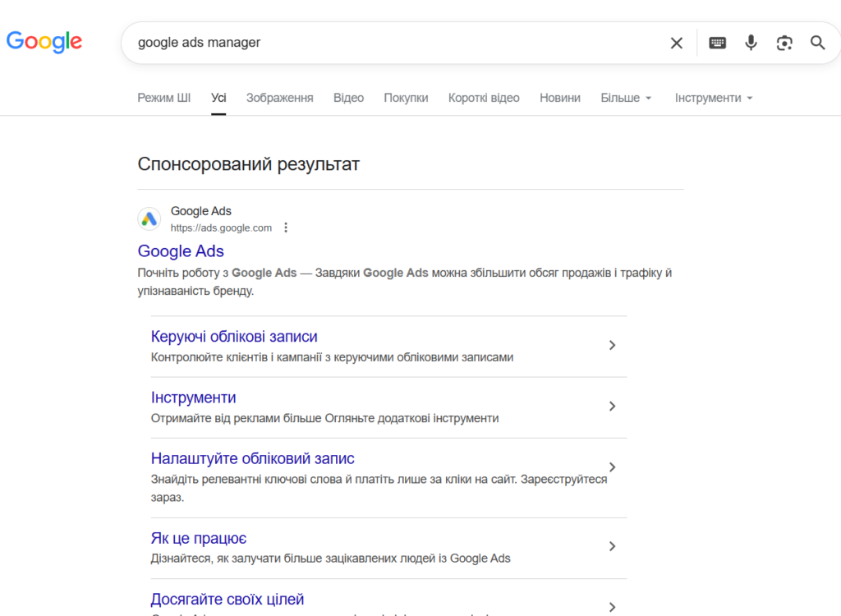The height and width of the screenshot is (616, 841).
Task: Clear the search query with X icon
Action: pyautogui.click(x=677, y=43)
